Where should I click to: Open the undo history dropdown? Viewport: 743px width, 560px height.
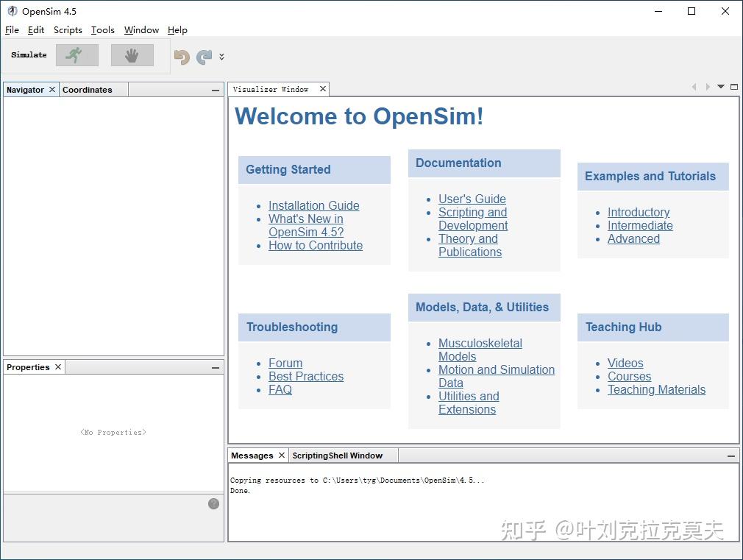coord(220,57)
